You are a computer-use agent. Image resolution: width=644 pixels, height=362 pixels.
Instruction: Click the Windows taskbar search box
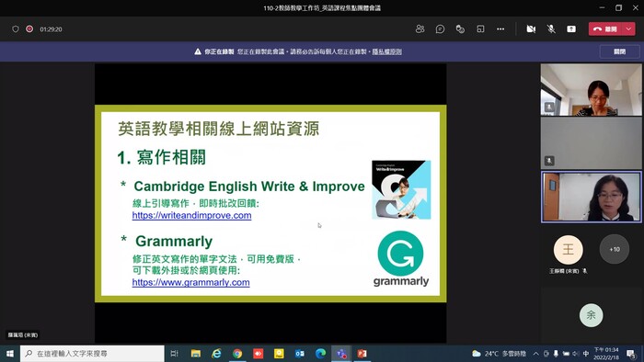pos(92,354)
